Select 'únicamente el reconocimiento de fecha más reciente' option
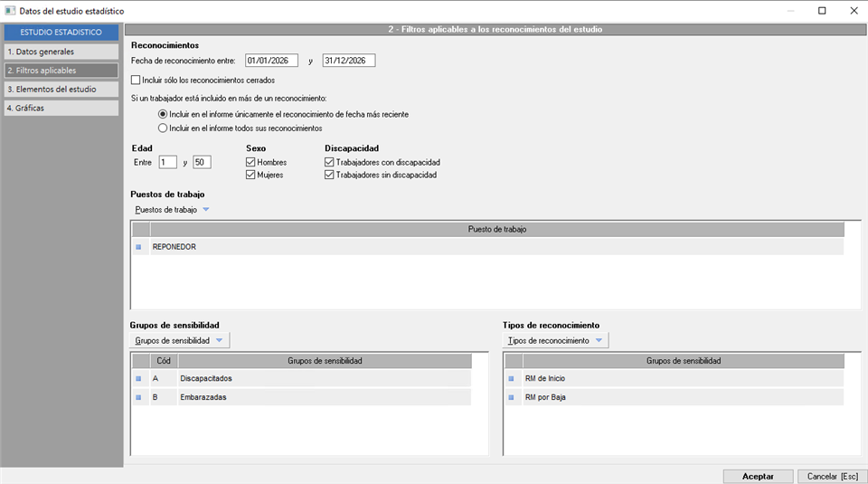 click(163, 114)
